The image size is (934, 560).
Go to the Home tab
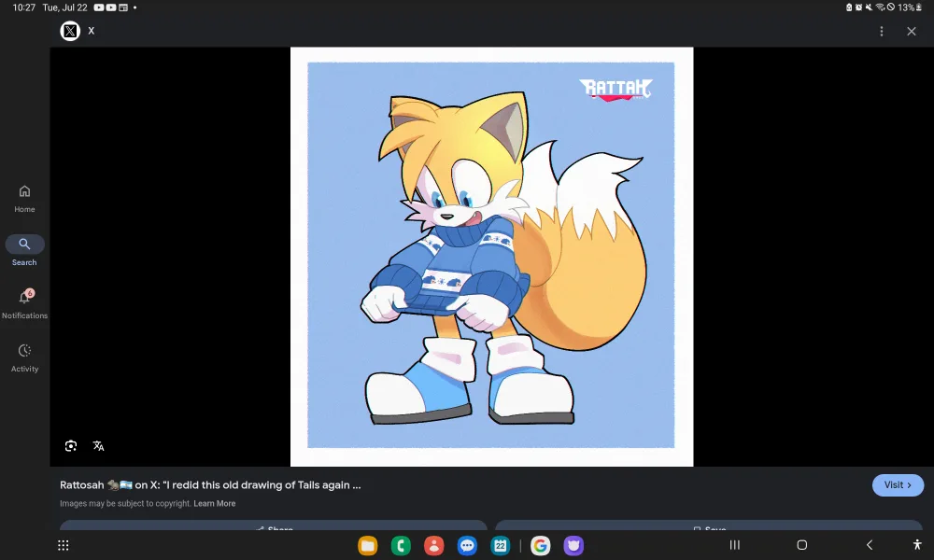coord(24,197)
